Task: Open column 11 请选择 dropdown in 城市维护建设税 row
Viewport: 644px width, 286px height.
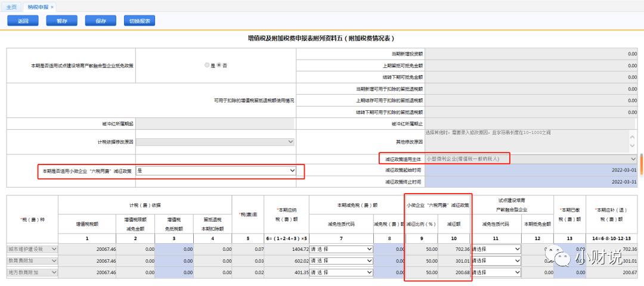Action: [x=496, y=249]
